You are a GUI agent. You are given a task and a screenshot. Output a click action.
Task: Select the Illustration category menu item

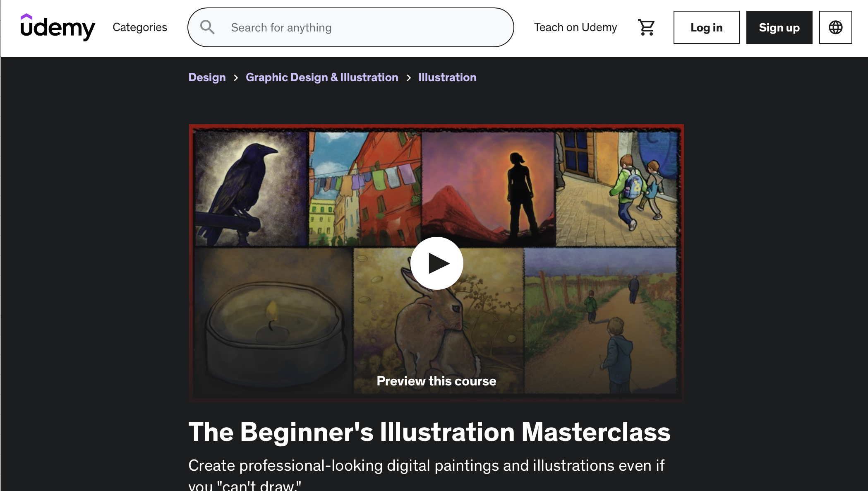[x=448, y=77]
